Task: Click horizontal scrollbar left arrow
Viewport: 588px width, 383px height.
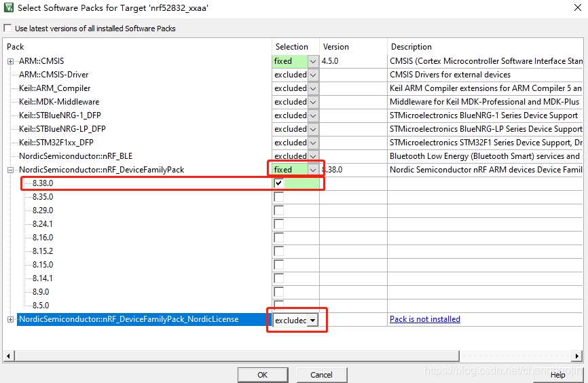Action: click(x=9, y=356)
